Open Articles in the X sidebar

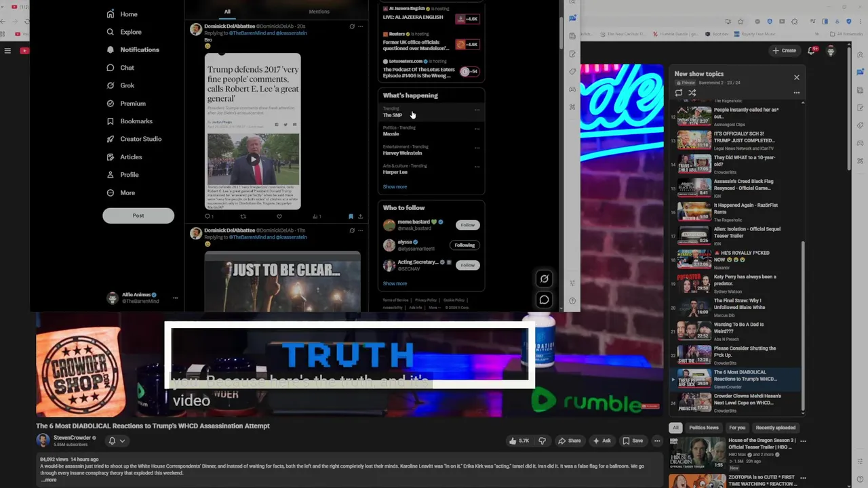point(125,157)
